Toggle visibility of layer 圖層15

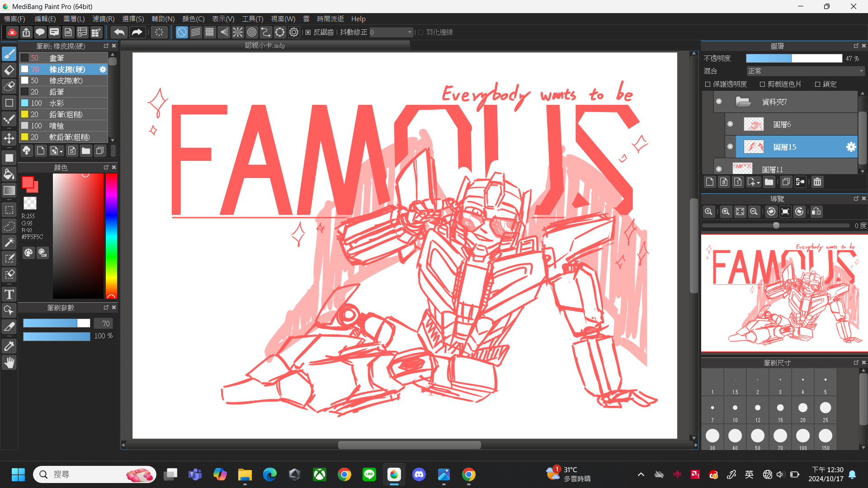730,147
